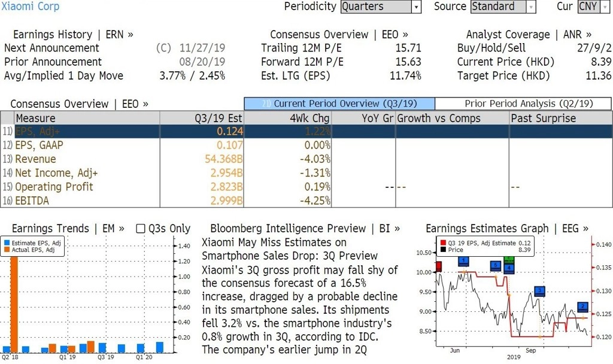
Task: Click Trailing 12M P/E value 15.71
Action: point(408,48)
